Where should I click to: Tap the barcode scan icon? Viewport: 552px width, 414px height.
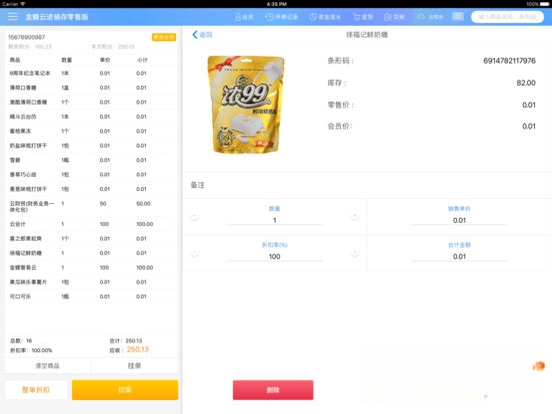click(458, 16)
